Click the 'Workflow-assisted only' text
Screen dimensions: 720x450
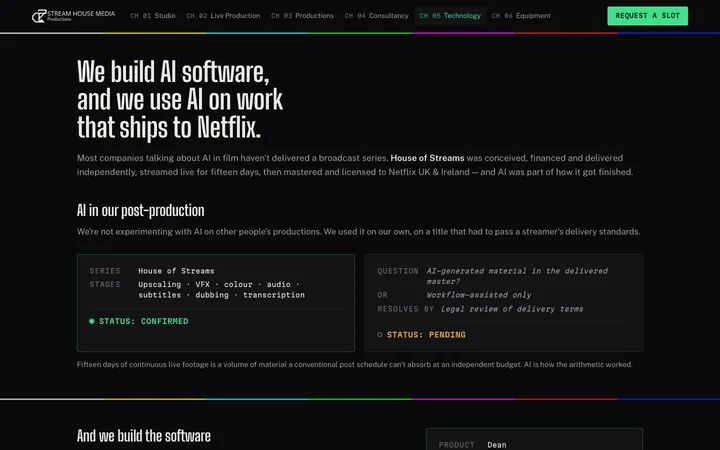479,295
